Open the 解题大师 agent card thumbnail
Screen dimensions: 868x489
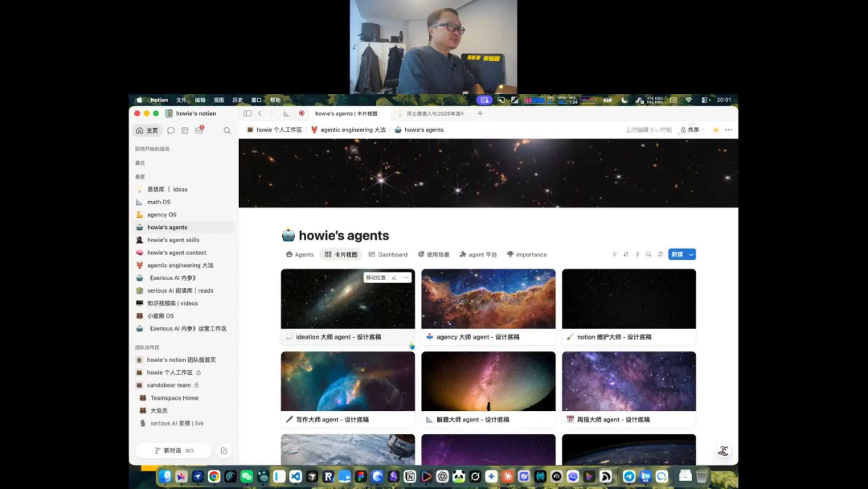[x=489, y=381]
